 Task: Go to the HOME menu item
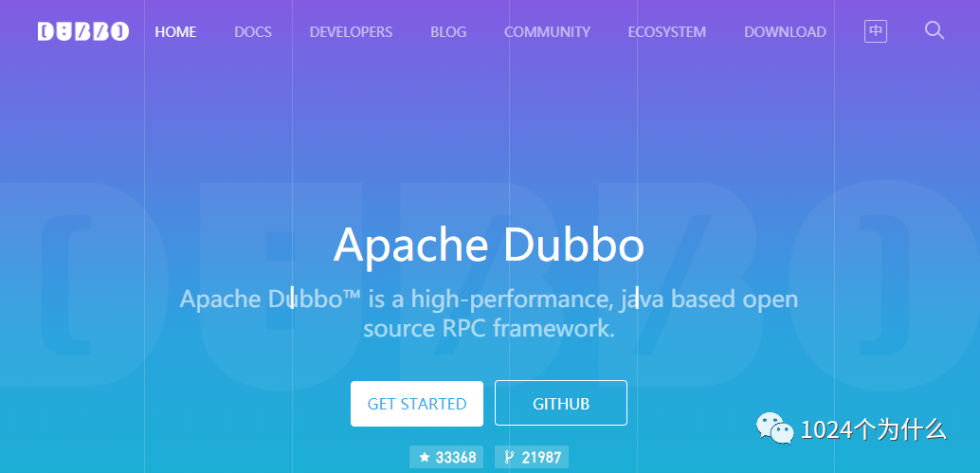coord(175,32)
